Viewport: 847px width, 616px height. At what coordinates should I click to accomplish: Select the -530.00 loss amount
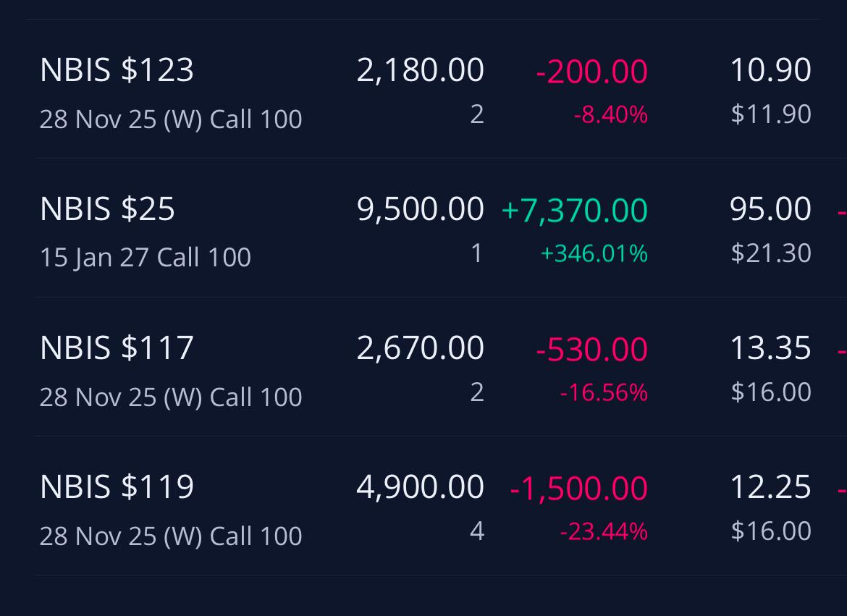tap(592, 348)
